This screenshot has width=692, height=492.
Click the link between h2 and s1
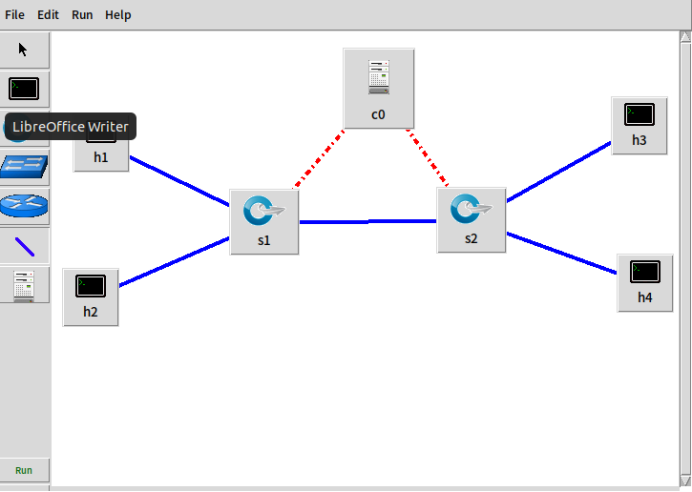(174, 262)
